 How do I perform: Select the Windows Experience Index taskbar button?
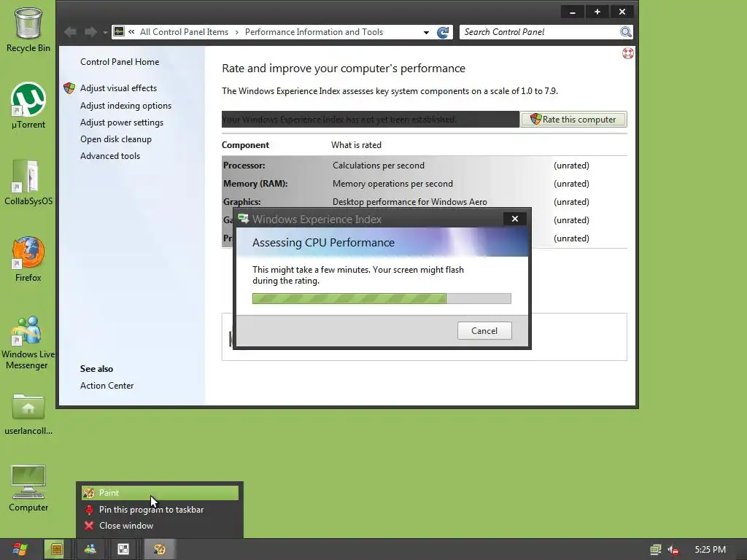click(123, 550)
